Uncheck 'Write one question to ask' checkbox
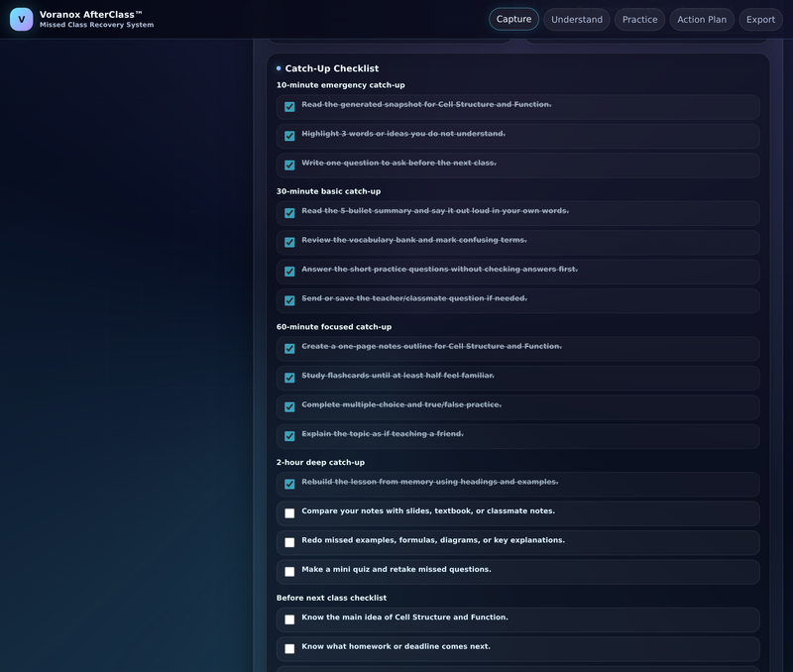 pos(289,166)
